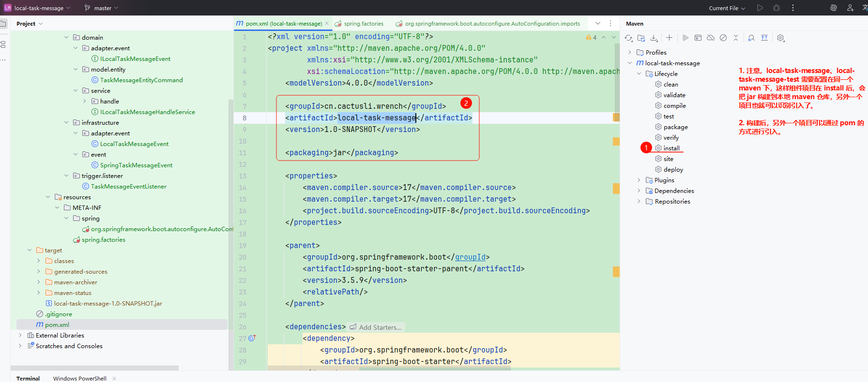The height and width of the screenshot is (382, 868).
Task: Select the install lifecycle goal
Action: coord(671,148)
